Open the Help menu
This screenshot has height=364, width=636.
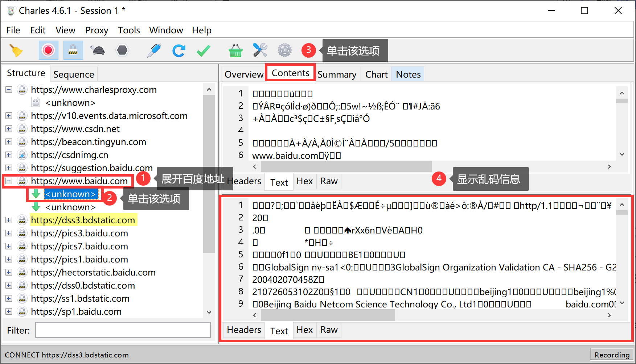202,30
